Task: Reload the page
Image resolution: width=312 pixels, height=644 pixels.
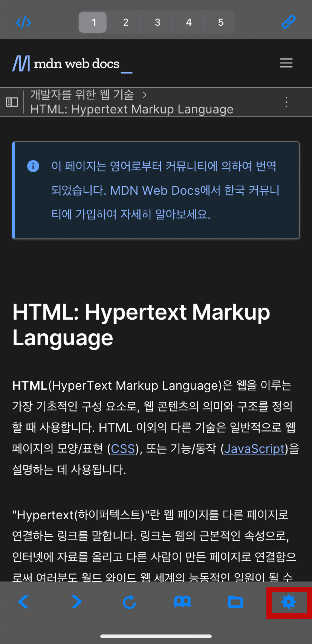Action: click(129, 602)
